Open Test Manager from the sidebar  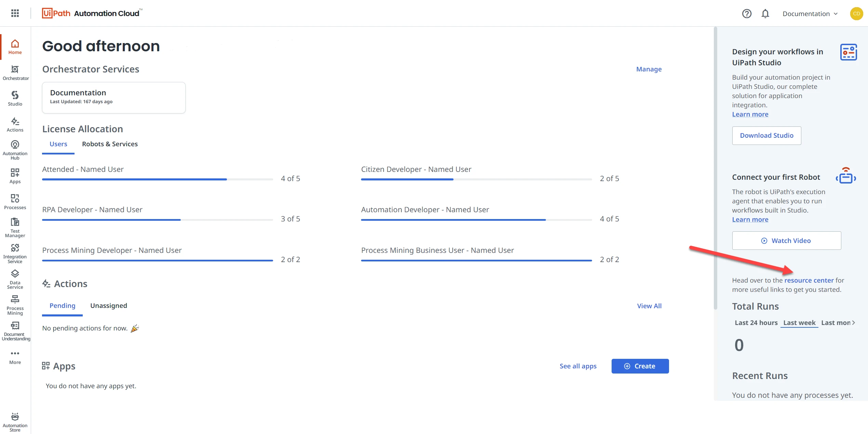(15, 228)
